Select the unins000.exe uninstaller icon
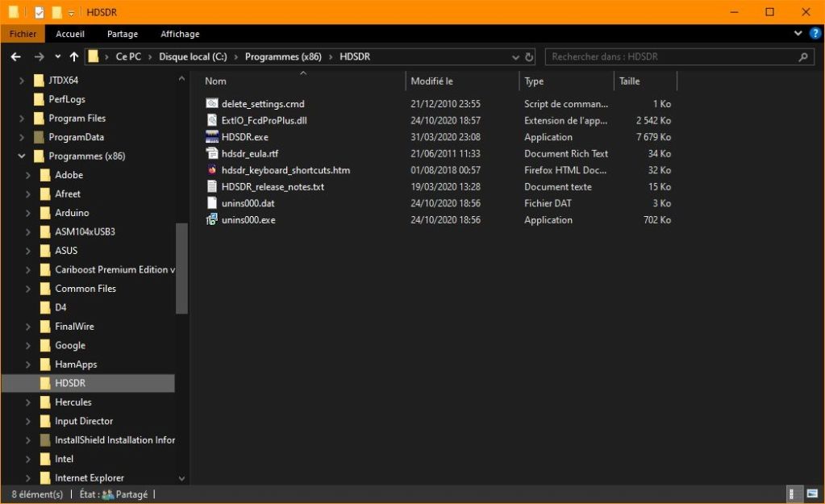 pos(212,220)
